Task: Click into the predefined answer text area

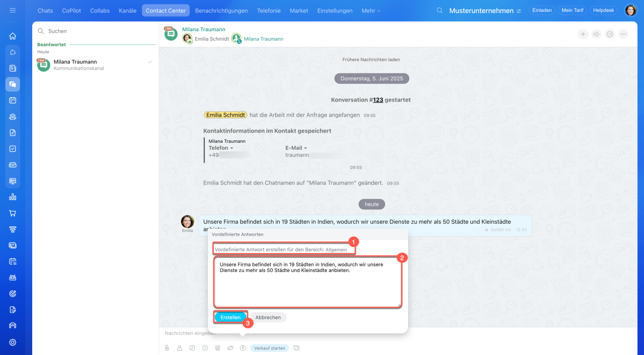Action: [x=308, y=282]
